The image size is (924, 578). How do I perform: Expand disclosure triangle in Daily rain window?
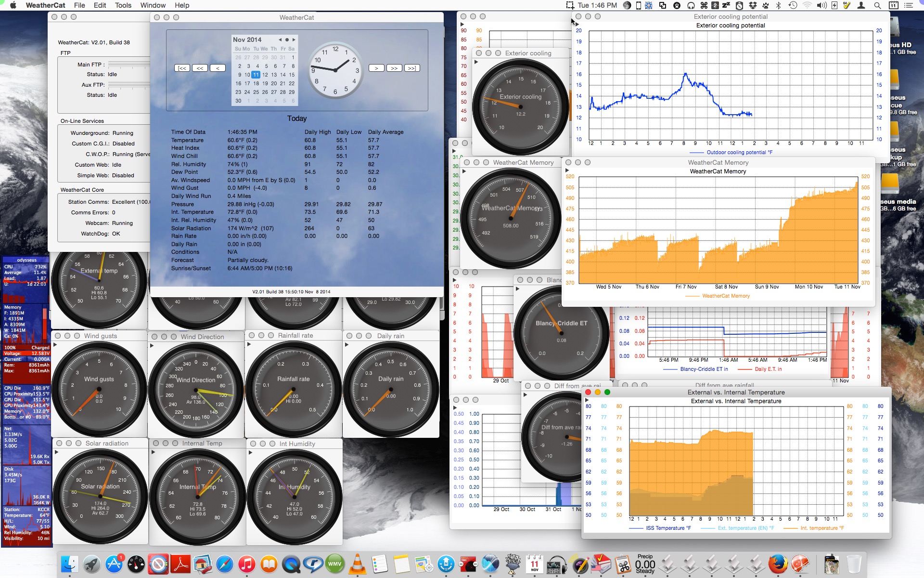point(346,345)
